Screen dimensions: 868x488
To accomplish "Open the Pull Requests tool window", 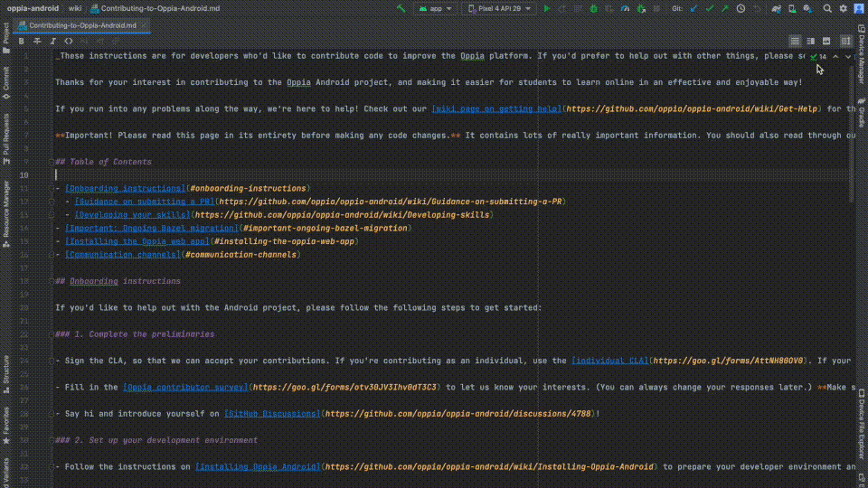I will click(6, 139).
